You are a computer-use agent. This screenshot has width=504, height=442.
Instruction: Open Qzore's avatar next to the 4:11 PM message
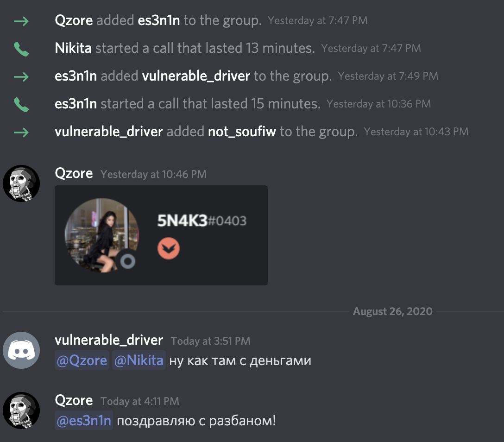[x=21, y=410]
